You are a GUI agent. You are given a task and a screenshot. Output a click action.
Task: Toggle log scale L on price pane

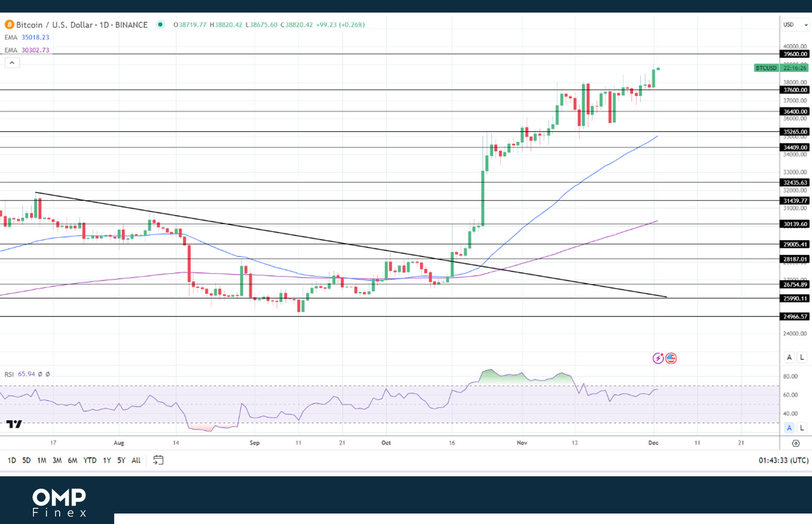(802, 357)
